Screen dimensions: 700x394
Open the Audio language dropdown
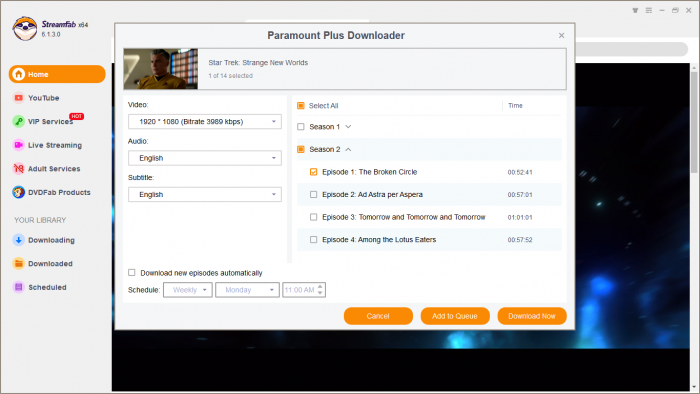(x=205, y=158)
